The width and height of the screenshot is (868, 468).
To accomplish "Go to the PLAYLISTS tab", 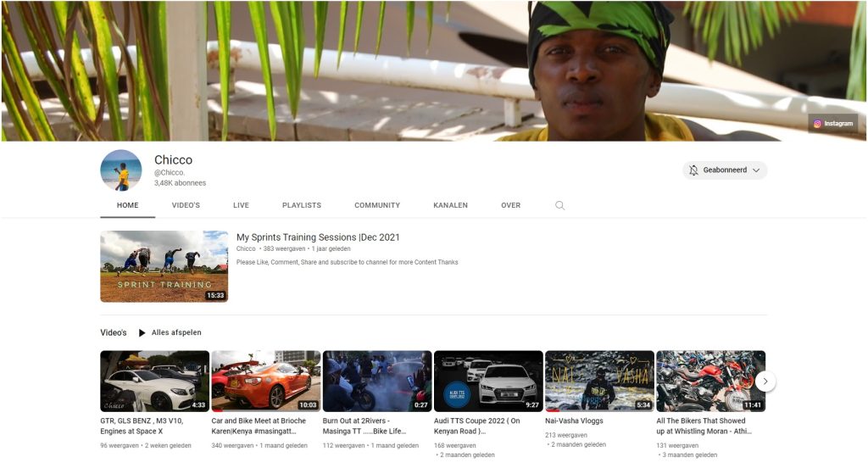I will [302, 205].
